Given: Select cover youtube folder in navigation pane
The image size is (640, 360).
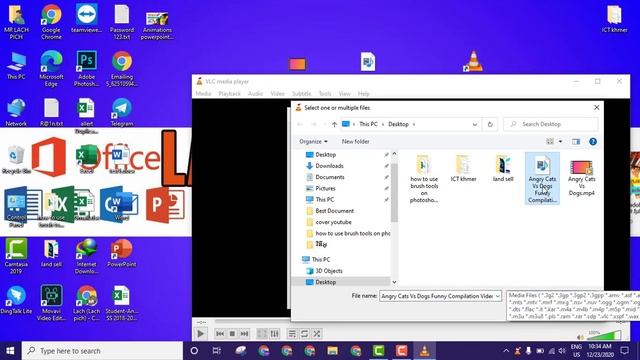Looking at the screenshot, I should pyautogui.click(x=333, y=222).
